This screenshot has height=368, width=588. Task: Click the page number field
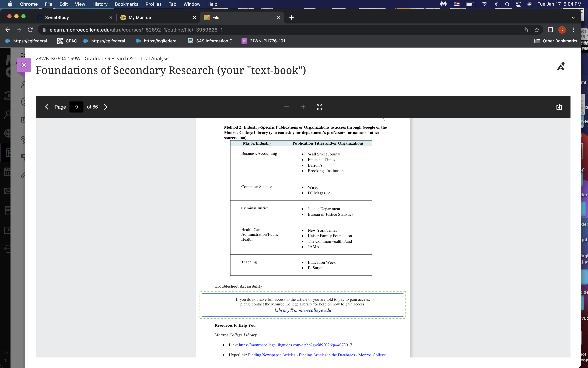tap(76, 107)
